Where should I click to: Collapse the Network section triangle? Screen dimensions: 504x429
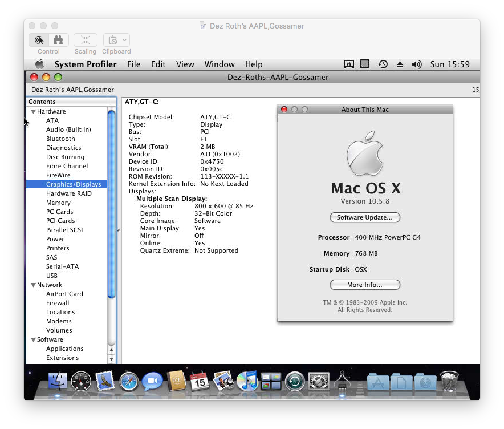point(34,285)
